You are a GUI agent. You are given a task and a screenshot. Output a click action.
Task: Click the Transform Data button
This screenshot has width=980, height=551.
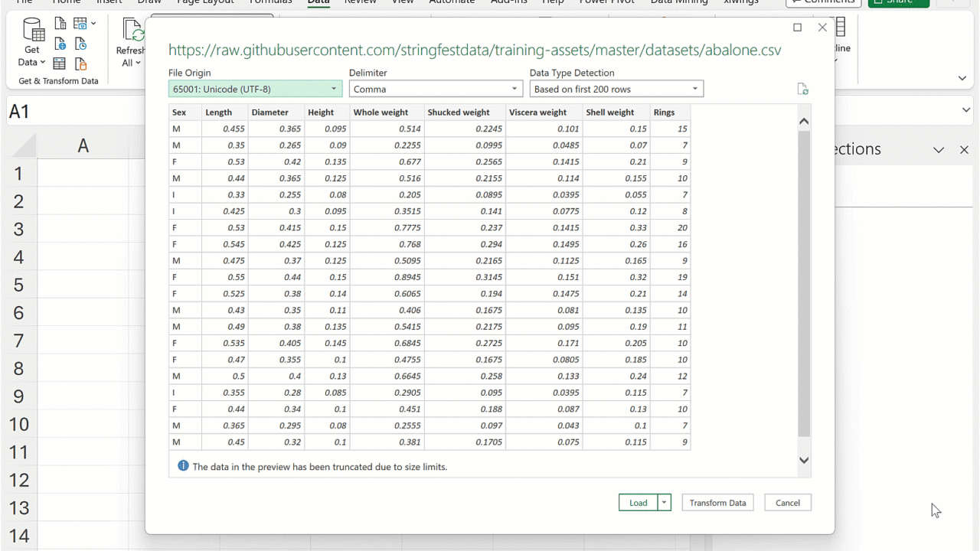click(717, 503)
